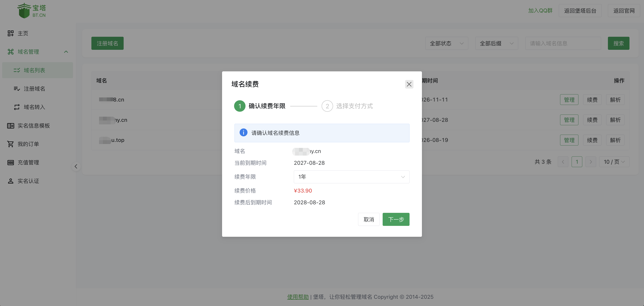Click the 域名列表 list icon
This screenshot has width=644, height=306.
tap(16, 70)
